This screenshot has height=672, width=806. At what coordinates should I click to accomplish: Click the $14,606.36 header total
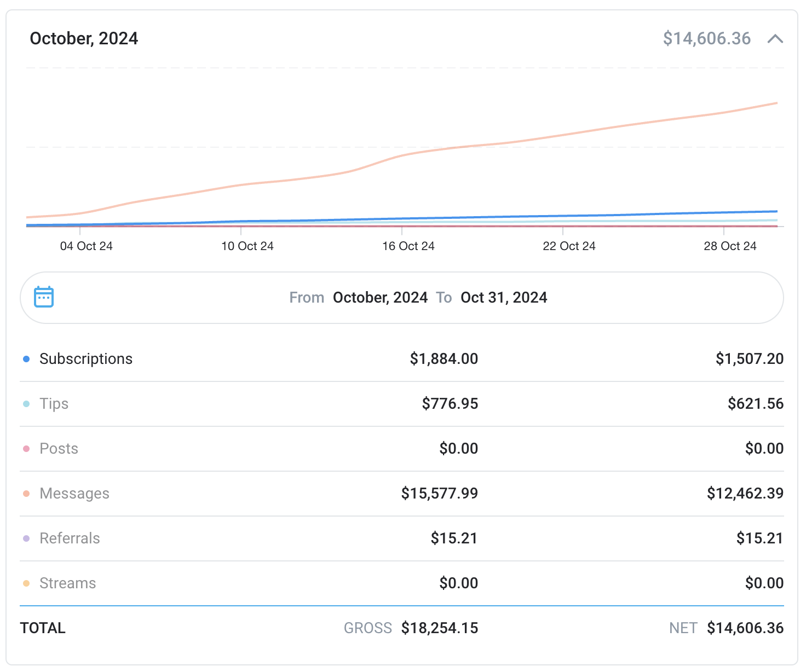pos(706,39)
